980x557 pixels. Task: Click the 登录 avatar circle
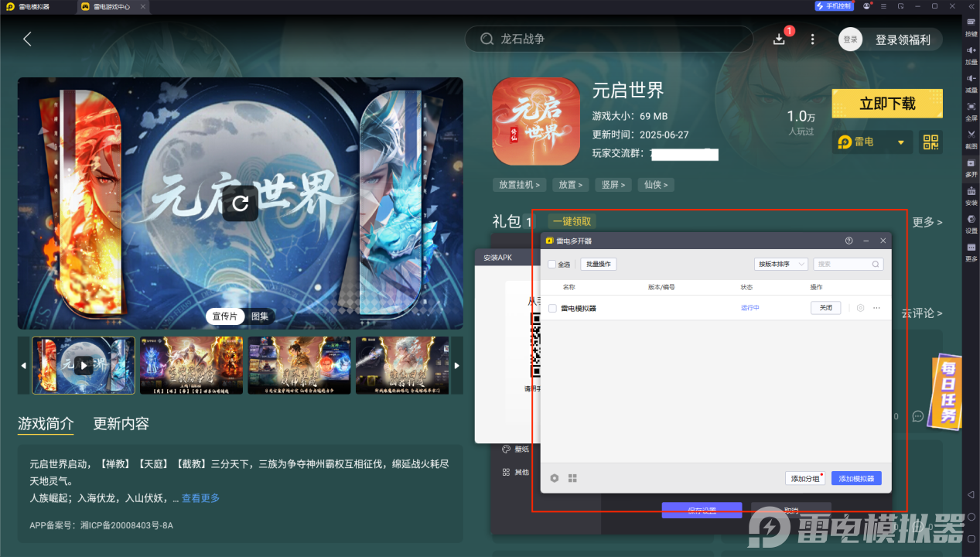pos(850,39)
